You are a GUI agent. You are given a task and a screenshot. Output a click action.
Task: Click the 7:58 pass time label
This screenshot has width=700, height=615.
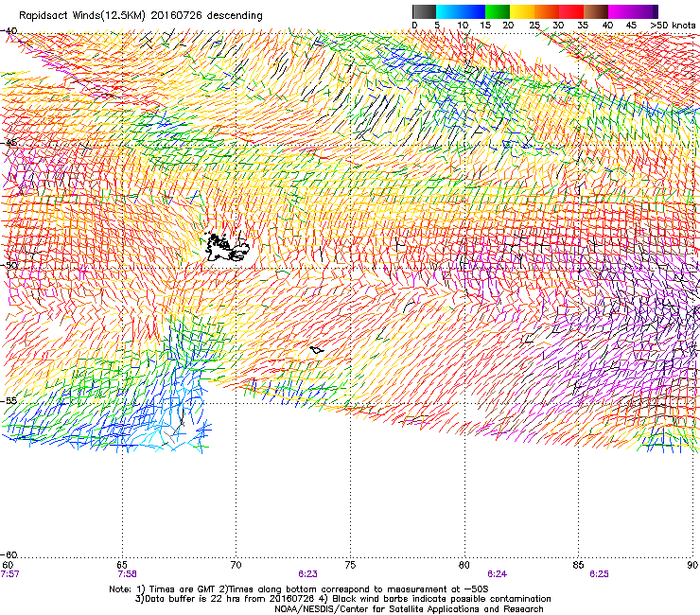[128, 574]
